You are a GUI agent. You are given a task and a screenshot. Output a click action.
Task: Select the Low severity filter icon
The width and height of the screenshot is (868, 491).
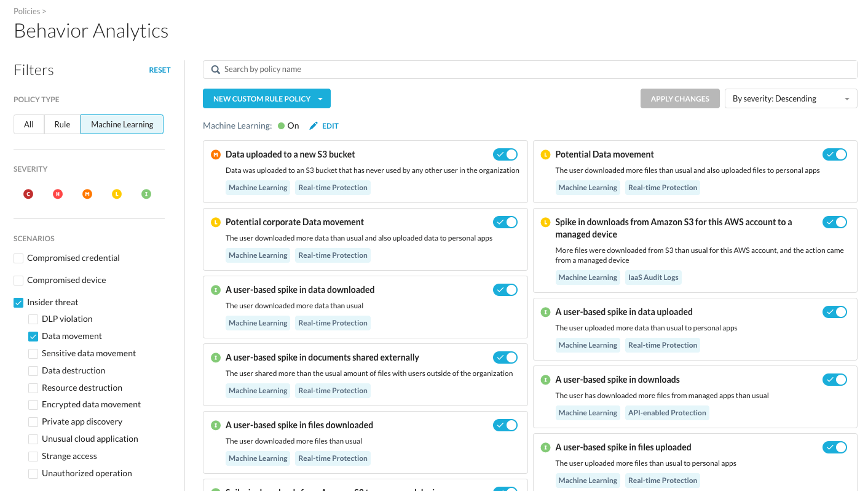click(x=117, y=194)
